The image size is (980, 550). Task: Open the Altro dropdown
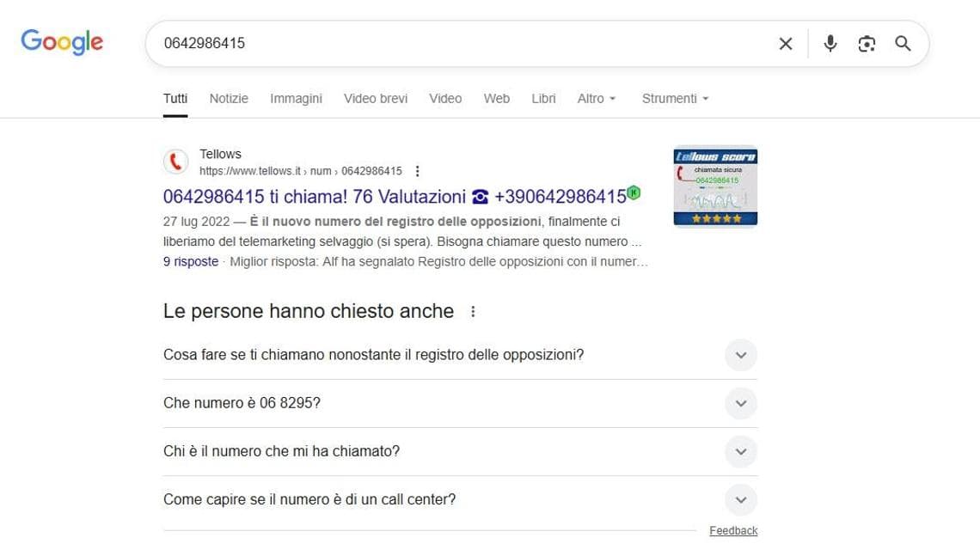click(x=597, y=98)
